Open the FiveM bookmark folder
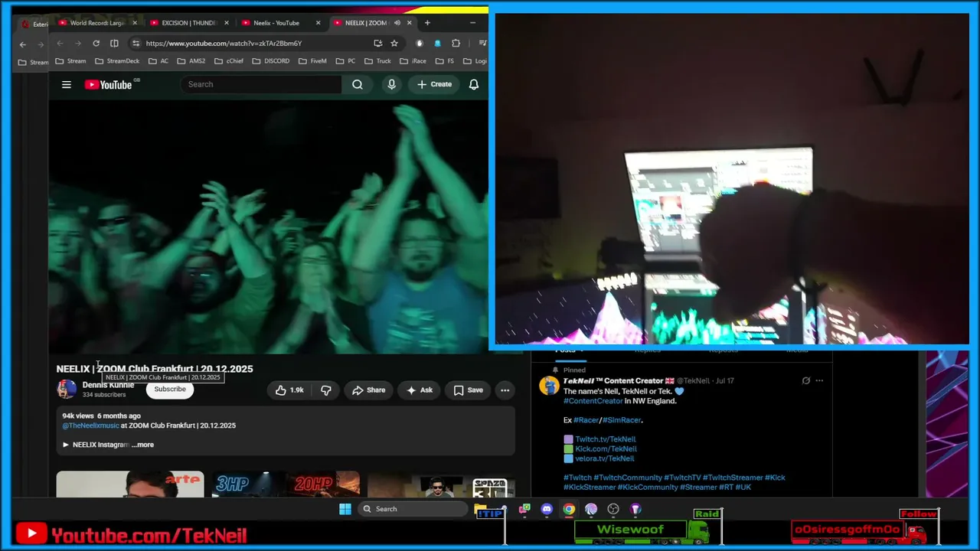980x551 pixels. pyautogui.click(x=312, y=61)
